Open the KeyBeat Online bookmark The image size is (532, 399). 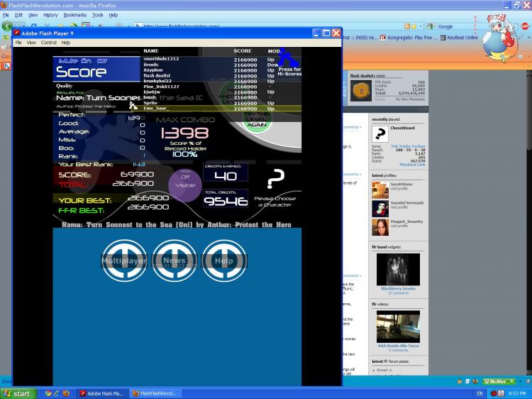click(x=459, y=38)
